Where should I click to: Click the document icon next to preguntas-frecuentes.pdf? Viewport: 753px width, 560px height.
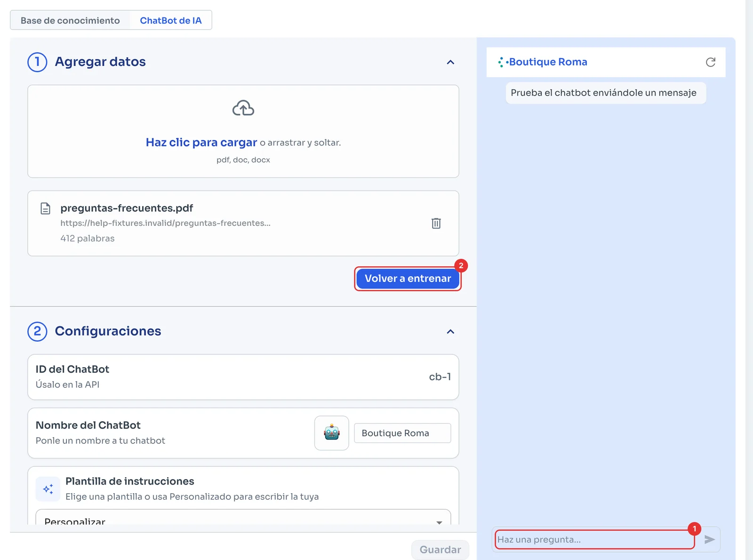pos(45,208)
